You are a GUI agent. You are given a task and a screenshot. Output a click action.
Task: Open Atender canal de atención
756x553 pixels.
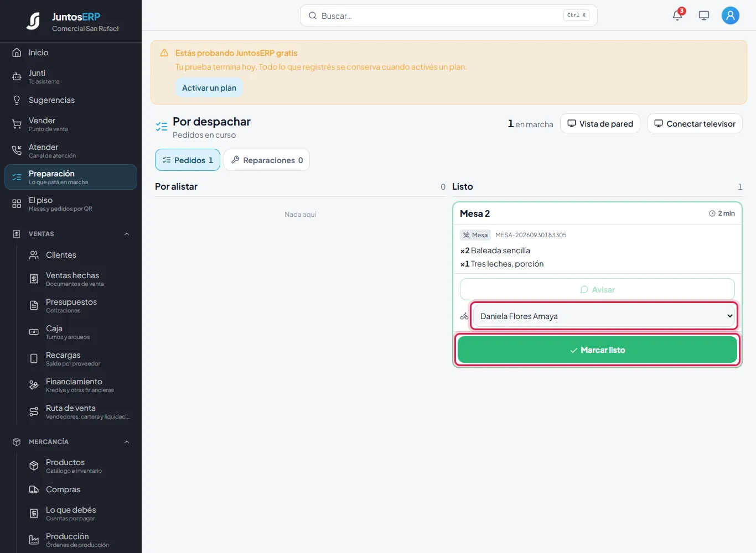coord(71,150)
